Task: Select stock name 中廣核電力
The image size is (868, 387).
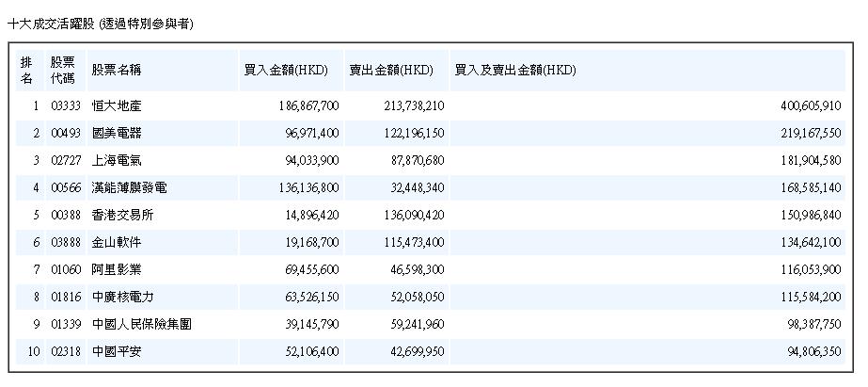Action: coord(122,297)
